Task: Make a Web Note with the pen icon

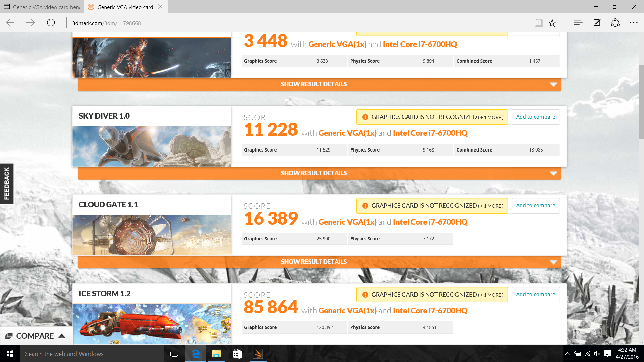Action: point(597,23)
